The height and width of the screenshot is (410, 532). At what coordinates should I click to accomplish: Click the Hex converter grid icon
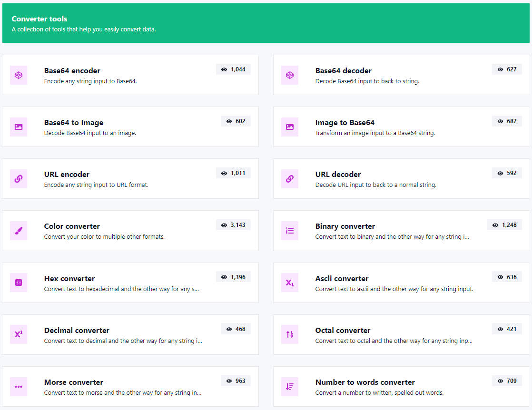pyautogui.click(x=19, y=283)
